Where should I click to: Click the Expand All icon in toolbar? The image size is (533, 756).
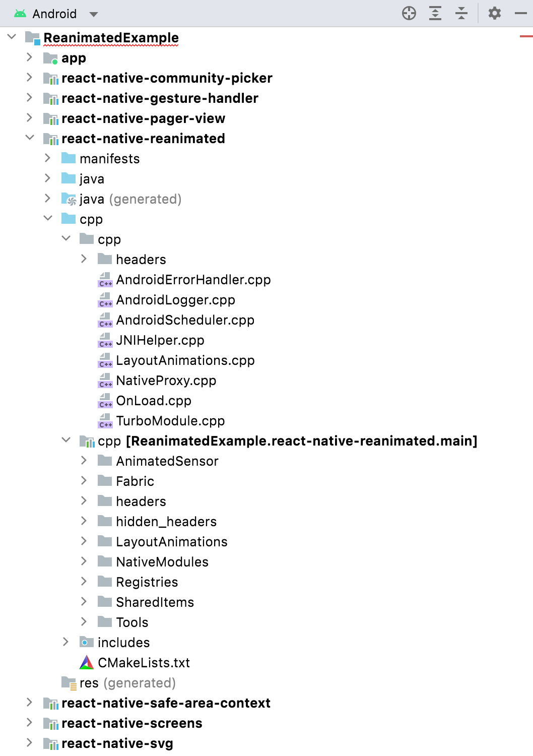[435, 13]
